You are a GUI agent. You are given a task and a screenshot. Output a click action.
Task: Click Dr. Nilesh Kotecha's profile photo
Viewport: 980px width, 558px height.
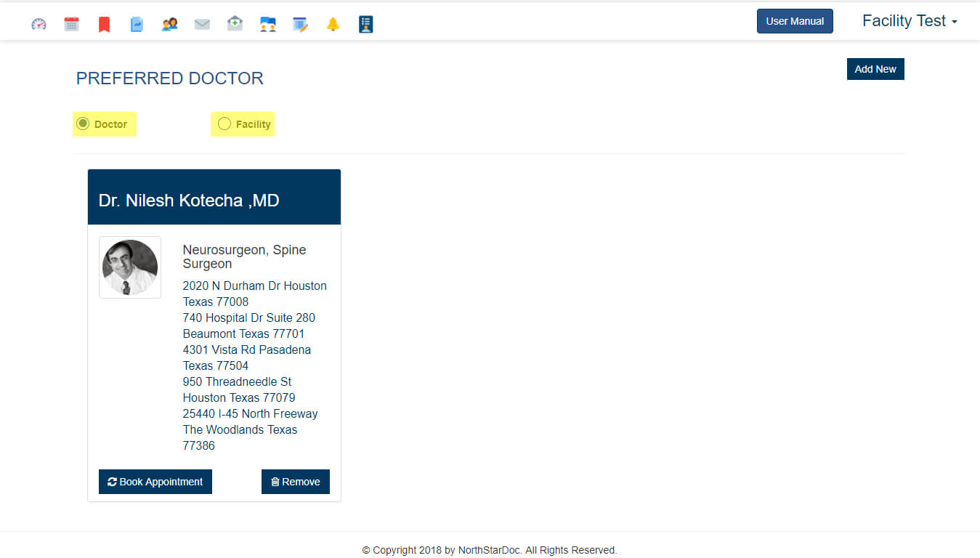[x=130, y=267]
